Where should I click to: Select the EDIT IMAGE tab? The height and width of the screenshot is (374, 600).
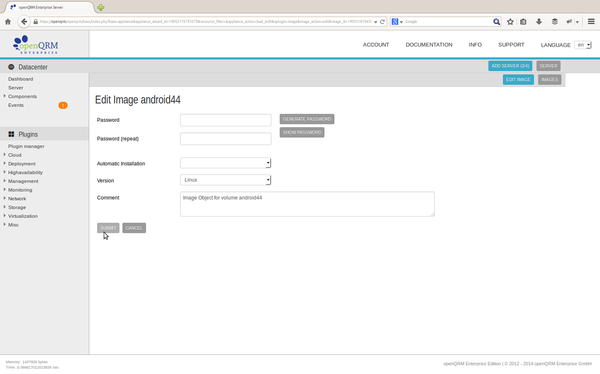coord(518,80)
